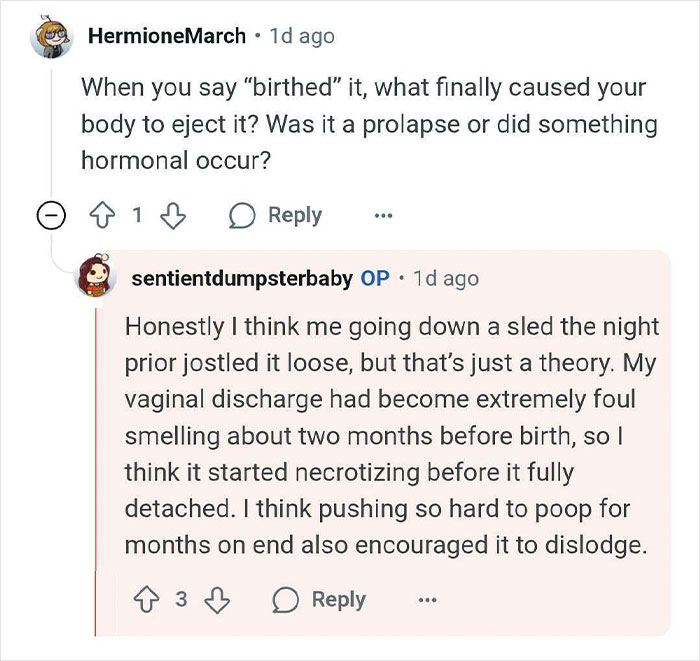Open timestamp link on sentientdumpsterbaby's reply
700x661 pixels.
tap(445, 278)
